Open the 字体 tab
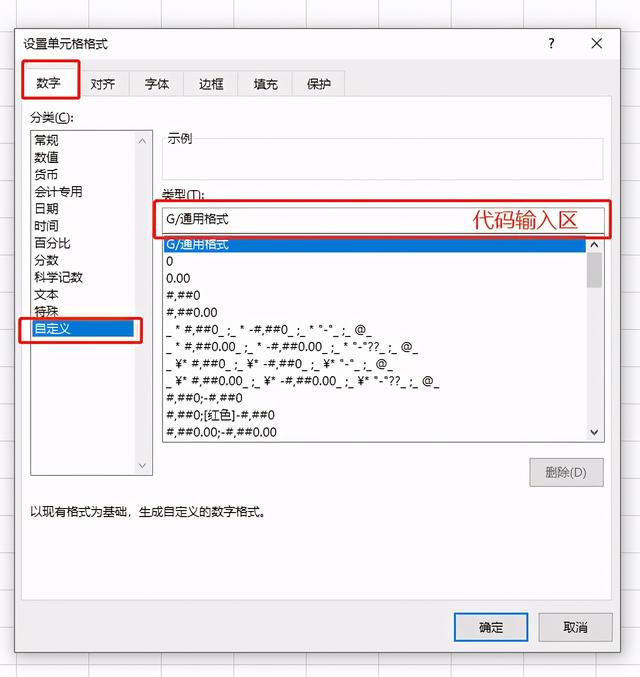The width and height of the screenshot is (640, 677). tap(157, 84)
